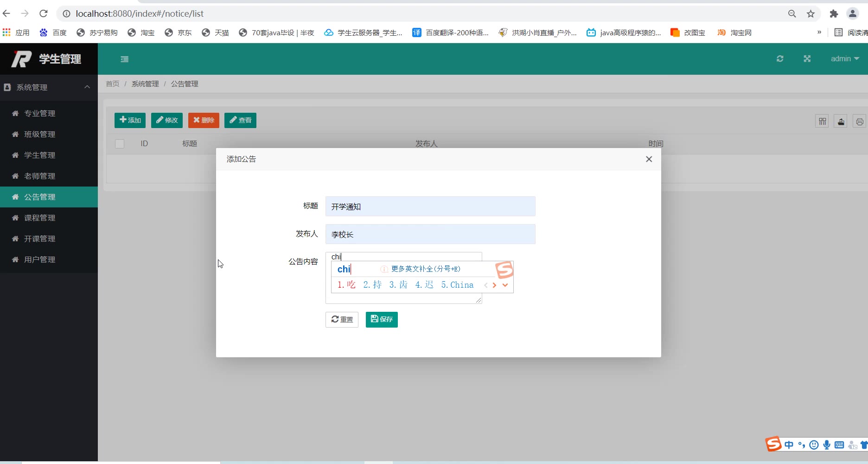Click the 标题 input field
This screenshot has width=868, height=464.
430,206
